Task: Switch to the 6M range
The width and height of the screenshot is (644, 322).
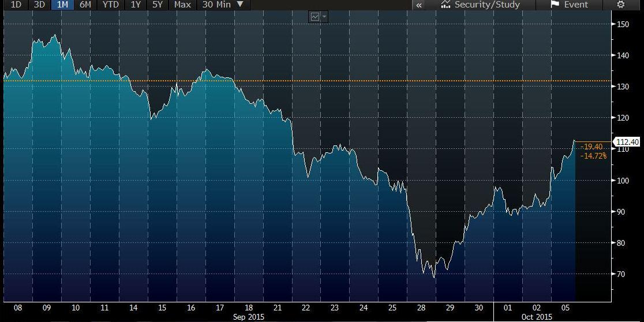Action: click(x=86, y=5)
